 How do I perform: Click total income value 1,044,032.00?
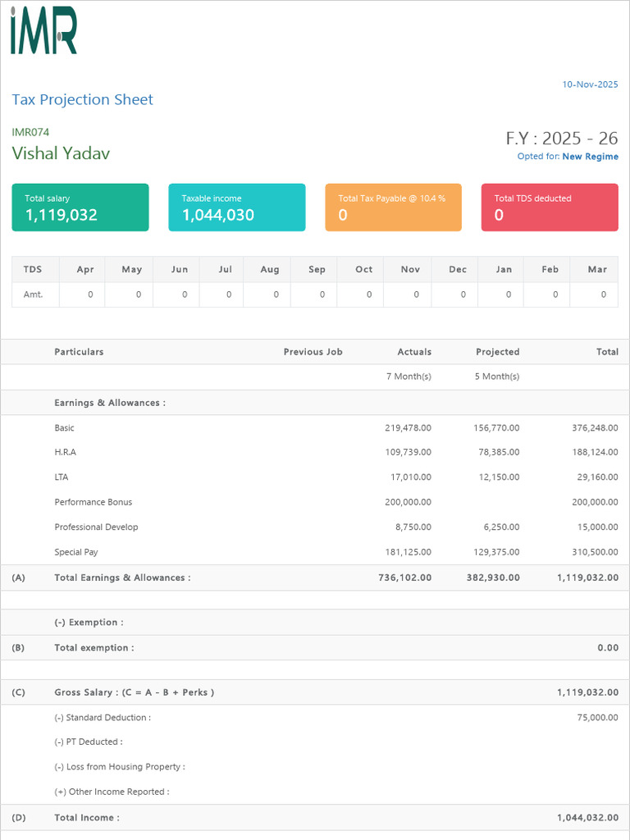tap(587, 818)
